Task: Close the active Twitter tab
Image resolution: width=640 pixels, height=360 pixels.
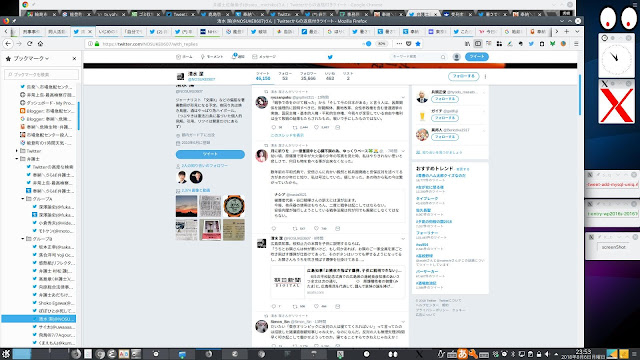Action: pyautogui.click(x=90, y=31)
